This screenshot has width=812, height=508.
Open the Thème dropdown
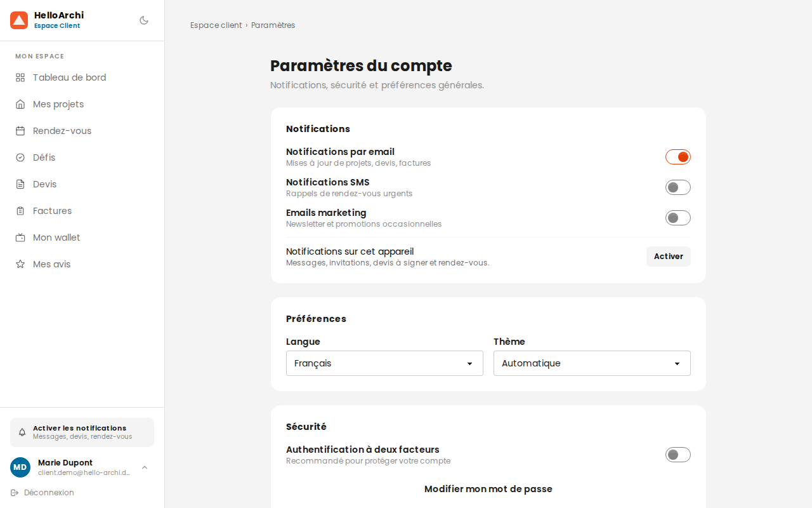tap(592, 363)
